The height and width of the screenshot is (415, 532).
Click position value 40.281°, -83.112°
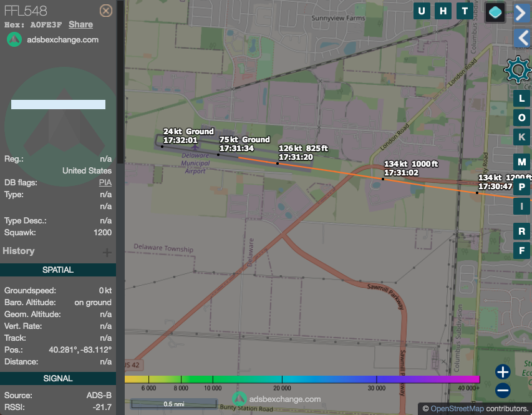click(x=80, y=350)
